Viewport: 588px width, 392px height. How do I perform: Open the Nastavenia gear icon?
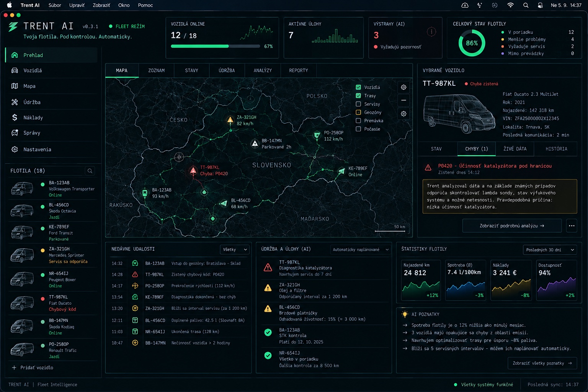(15, 149)
